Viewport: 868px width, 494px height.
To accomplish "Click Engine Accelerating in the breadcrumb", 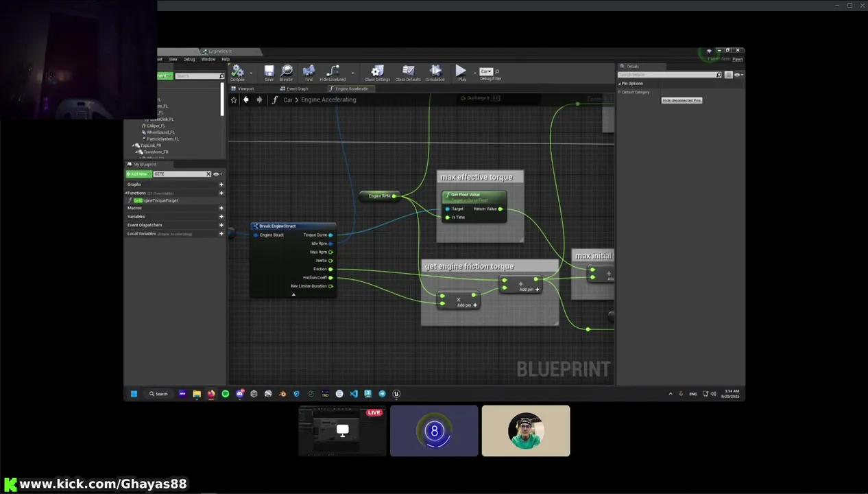I will pos(328,100).
